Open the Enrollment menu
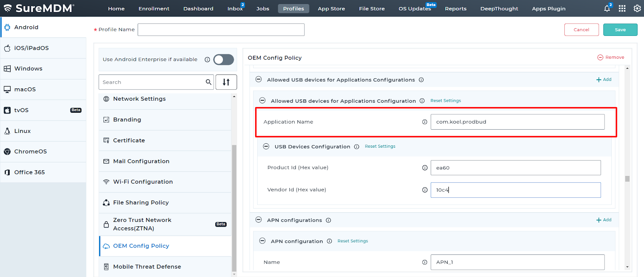Viewport: 644px width, 277px height. point(154,8)
